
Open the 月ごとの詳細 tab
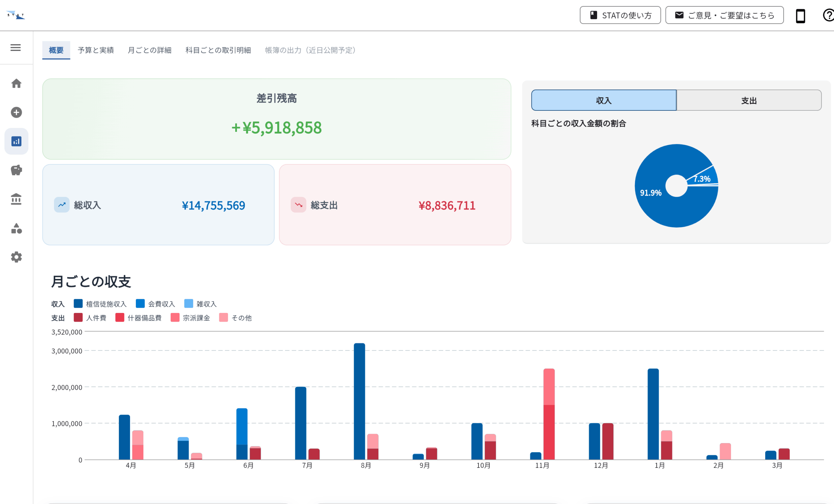click(149, 50)
